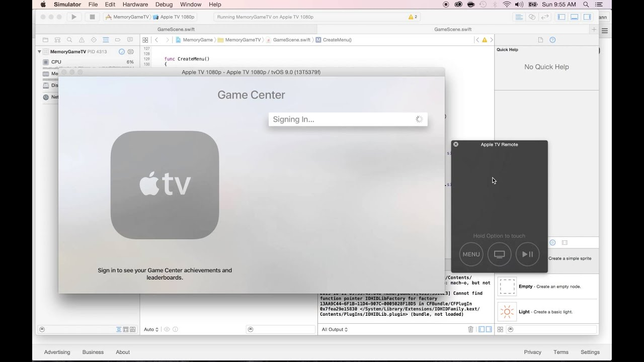
Task: Click the warning icon in the jump bar
Action: point(485,40)
